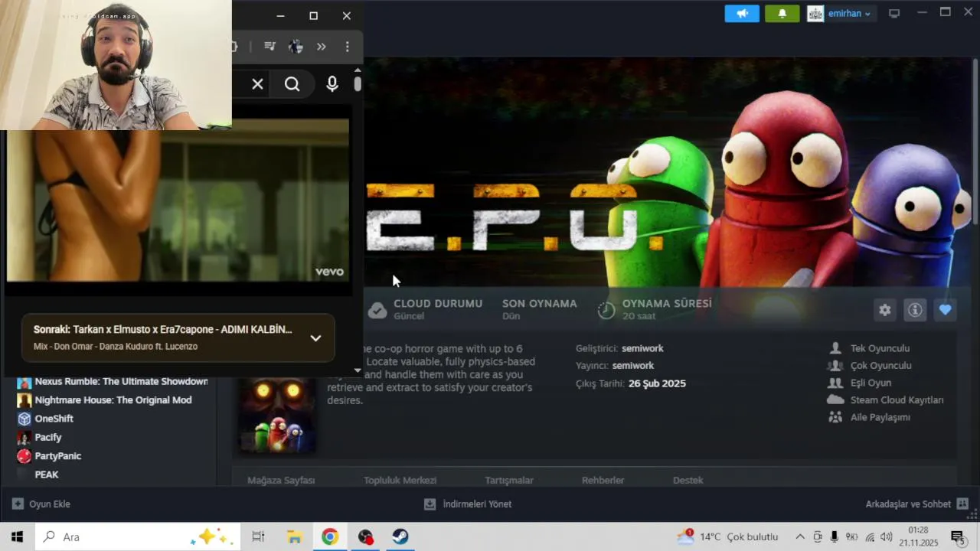Open browser media control playlist icon

[x=269, y=47]
